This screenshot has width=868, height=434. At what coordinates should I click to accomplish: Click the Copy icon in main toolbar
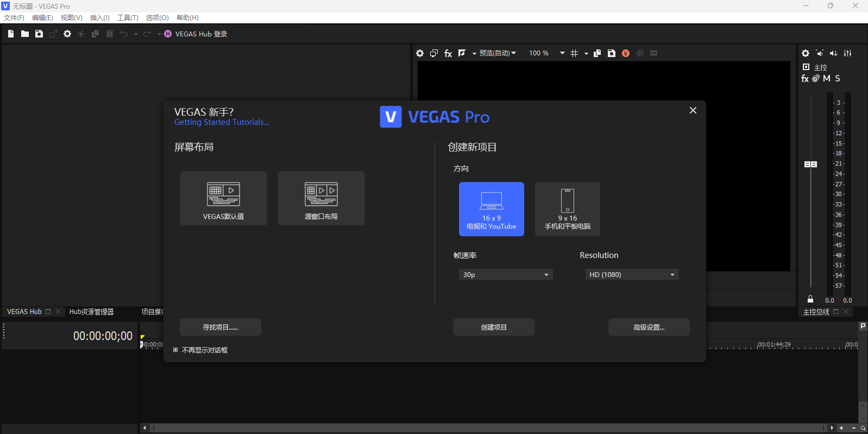96,34
